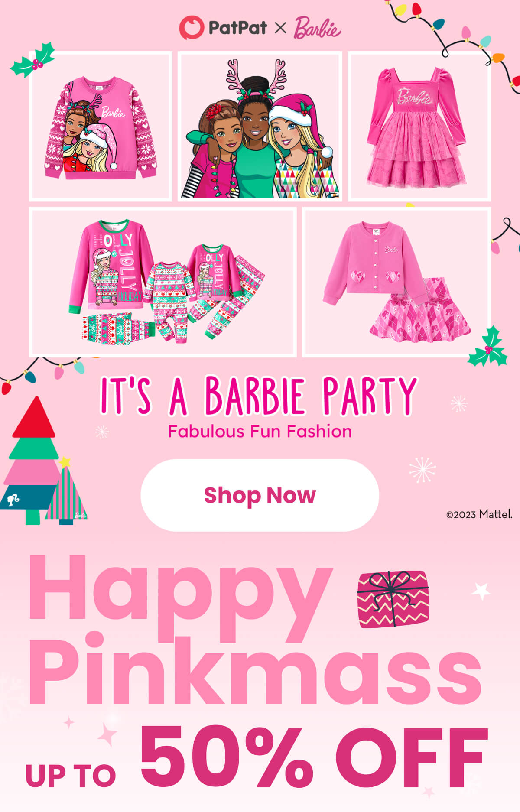
Task: Click the Shop Now button
Action: (260, 495)
